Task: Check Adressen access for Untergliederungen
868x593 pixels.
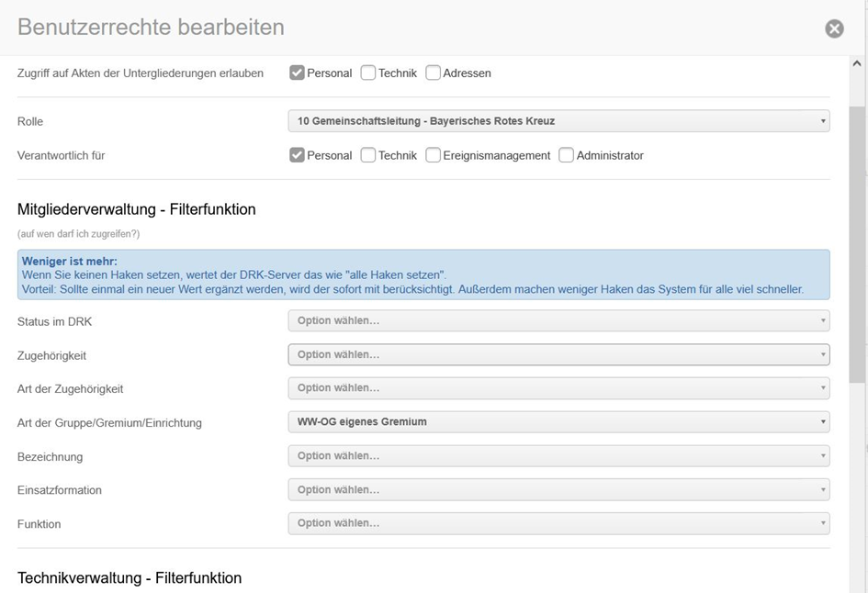Action: point(434,73)
